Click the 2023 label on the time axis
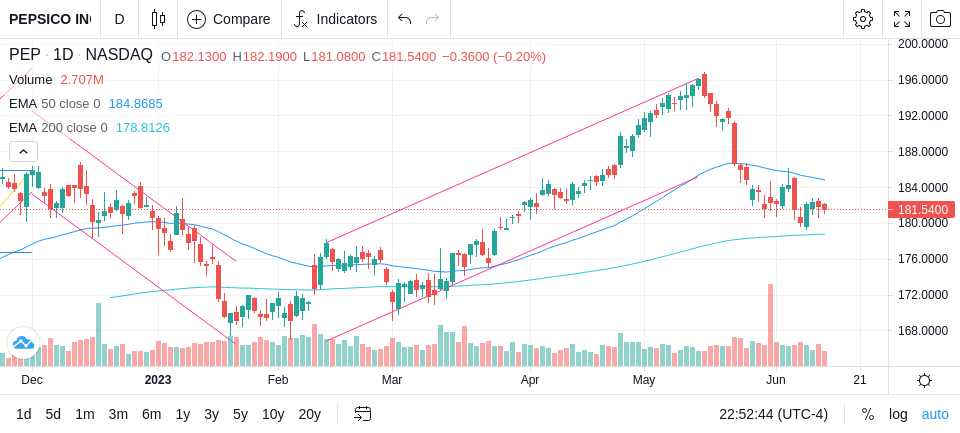The height and width of the screenshot is (433, 960). pos(158,380)
